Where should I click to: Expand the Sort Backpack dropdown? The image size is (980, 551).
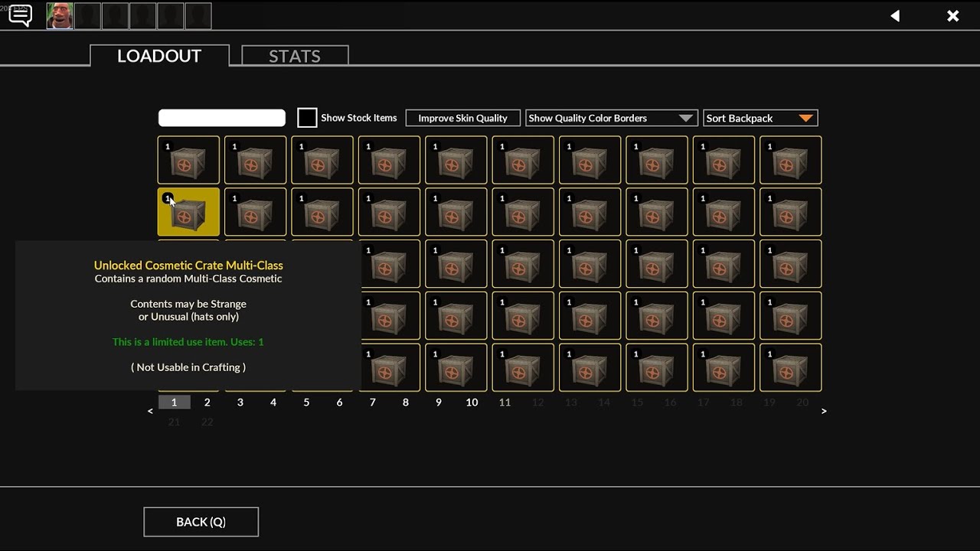click(760, 118)
